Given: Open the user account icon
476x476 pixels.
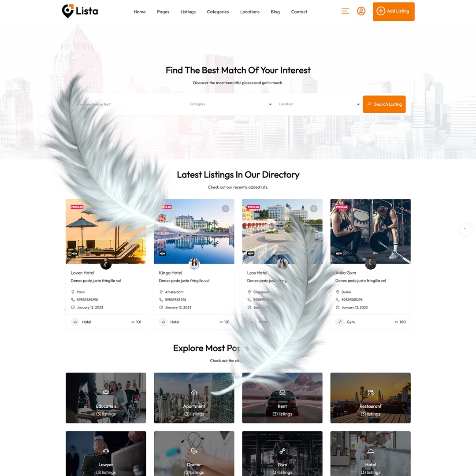Looking at the screenshot, I should click(x=361, y=11).
